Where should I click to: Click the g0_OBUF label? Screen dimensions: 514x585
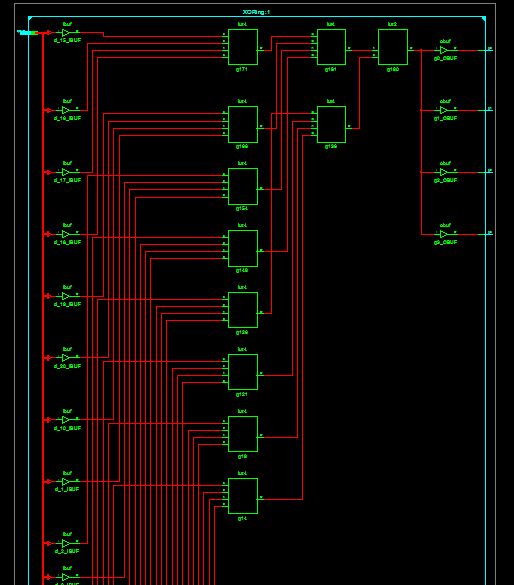coord(445,58)
